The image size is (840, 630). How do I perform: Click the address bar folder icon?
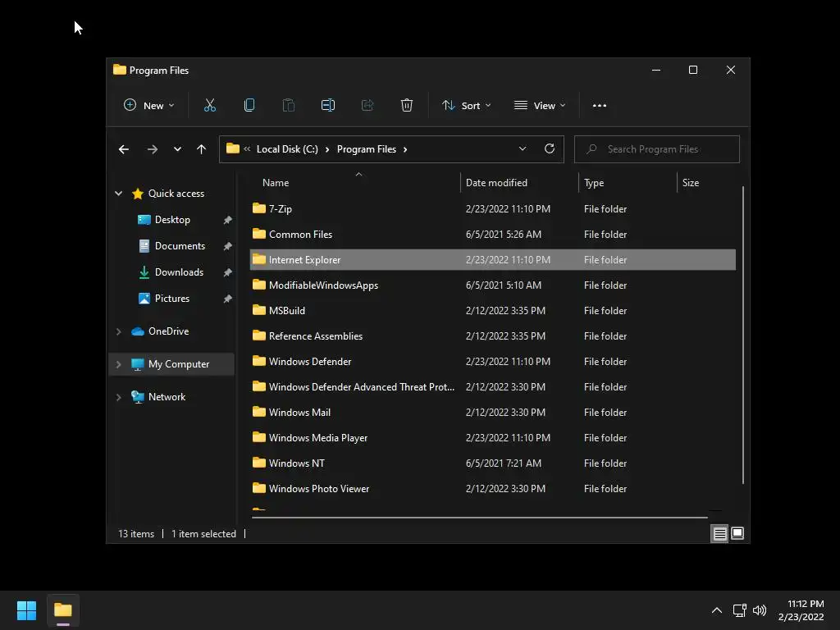[232, 149]
